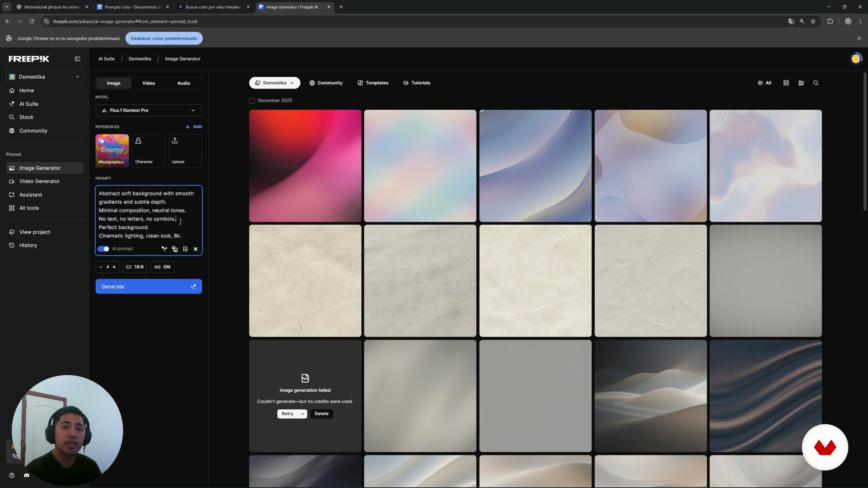Clear the prompt with the X icon
868x488 pixels.
(196, 249)
